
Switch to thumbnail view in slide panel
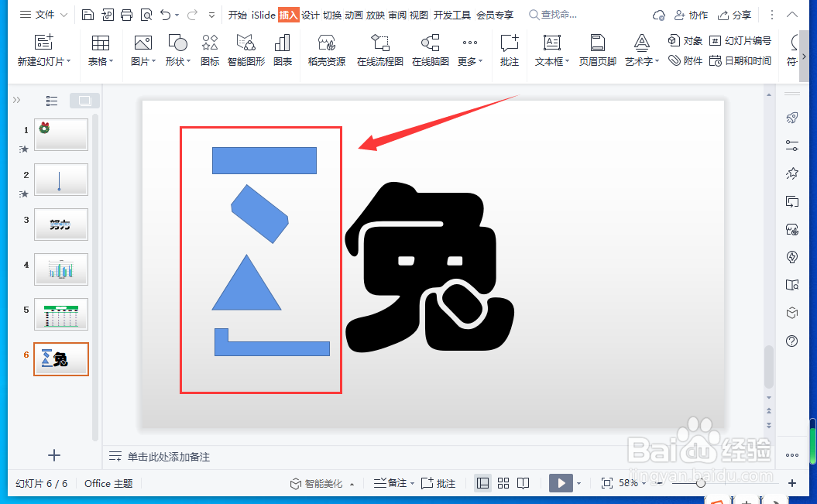(84, 101)
